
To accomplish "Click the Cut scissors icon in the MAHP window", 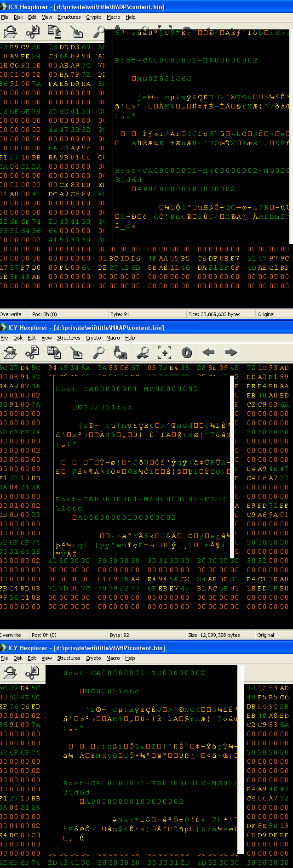I will tap(32, 673).
